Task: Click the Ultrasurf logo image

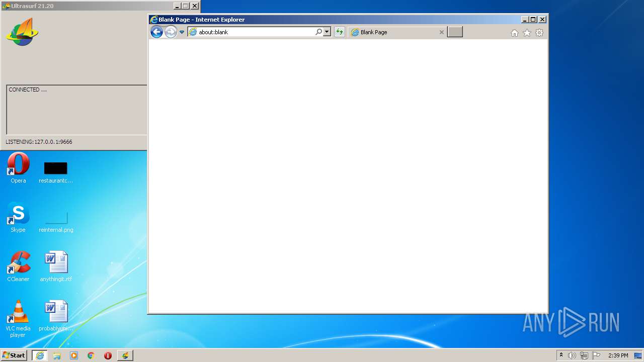Action: 22,33
